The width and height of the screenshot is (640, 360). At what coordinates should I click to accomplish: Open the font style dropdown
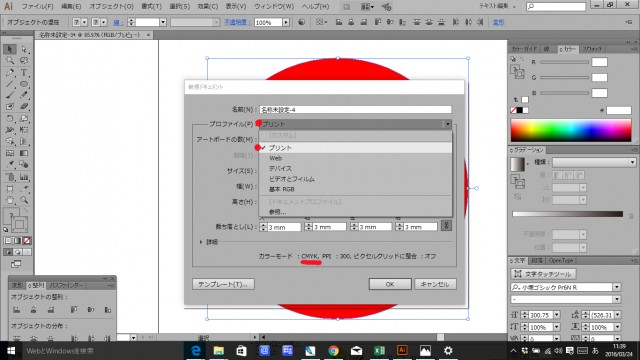pos(616,300)
